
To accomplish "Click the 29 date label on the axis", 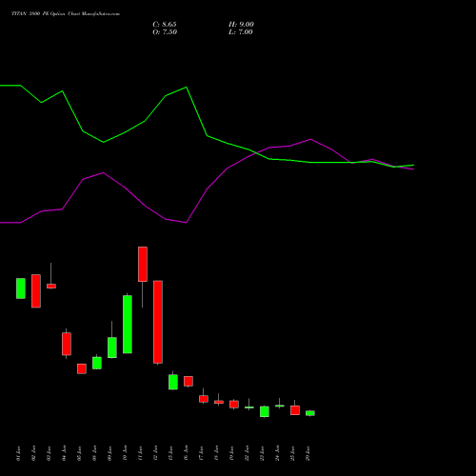I will coord(308,453).
